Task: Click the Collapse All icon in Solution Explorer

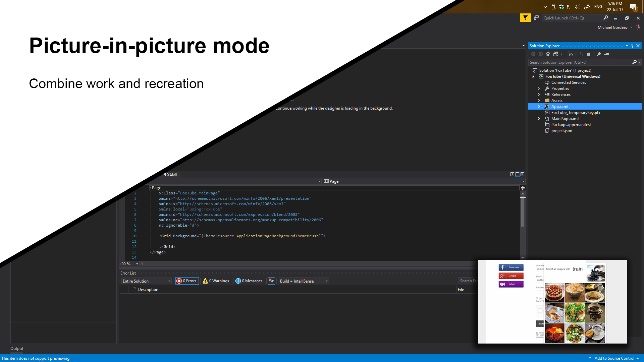Action: coord(589,54)
